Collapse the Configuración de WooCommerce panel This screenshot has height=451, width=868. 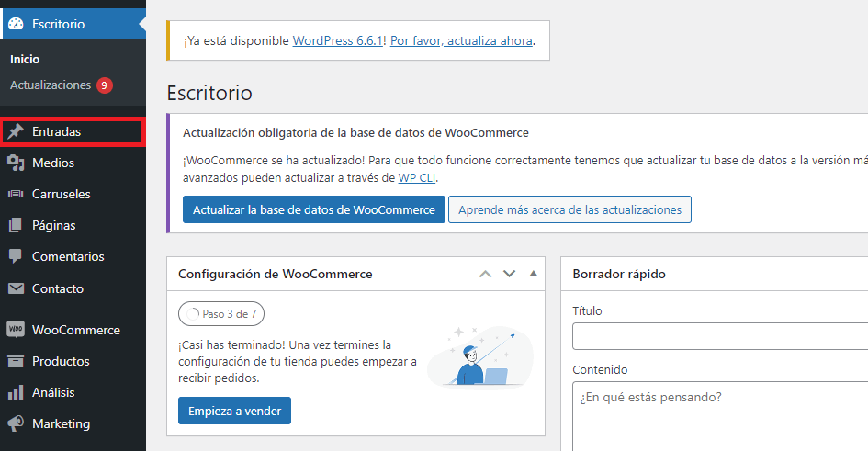click(x=534, y=273)
